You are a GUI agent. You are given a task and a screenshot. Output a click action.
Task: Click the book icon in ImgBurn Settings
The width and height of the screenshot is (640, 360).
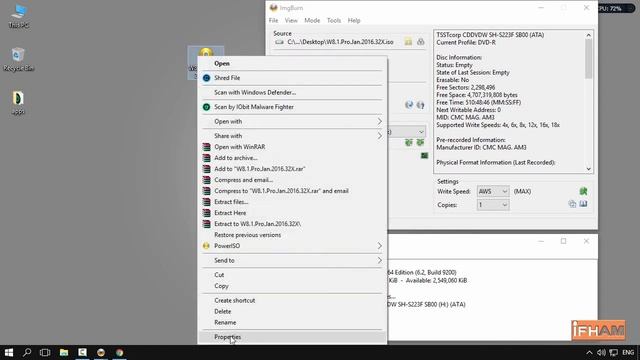point(583,204)
